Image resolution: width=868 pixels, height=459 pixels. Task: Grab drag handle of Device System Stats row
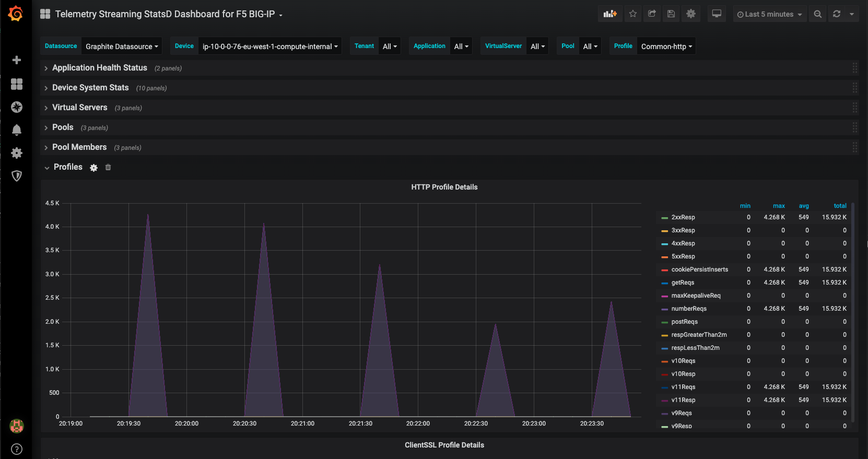point(854,88)
